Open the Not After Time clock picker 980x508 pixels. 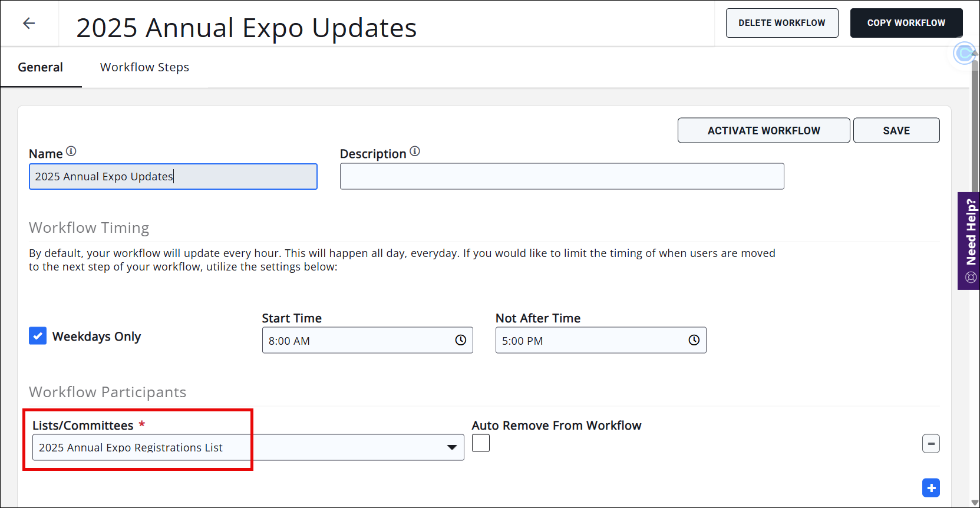[694, 340]
